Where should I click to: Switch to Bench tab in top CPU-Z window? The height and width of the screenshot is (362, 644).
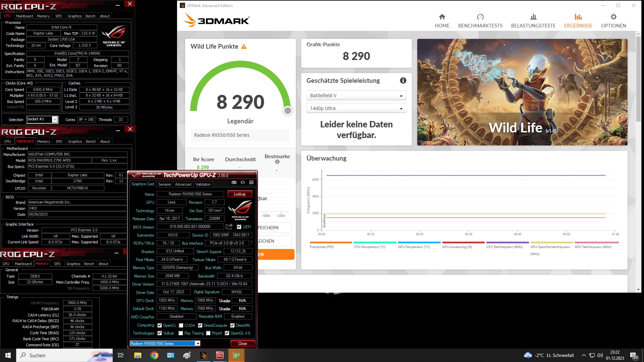coord(91,16)
